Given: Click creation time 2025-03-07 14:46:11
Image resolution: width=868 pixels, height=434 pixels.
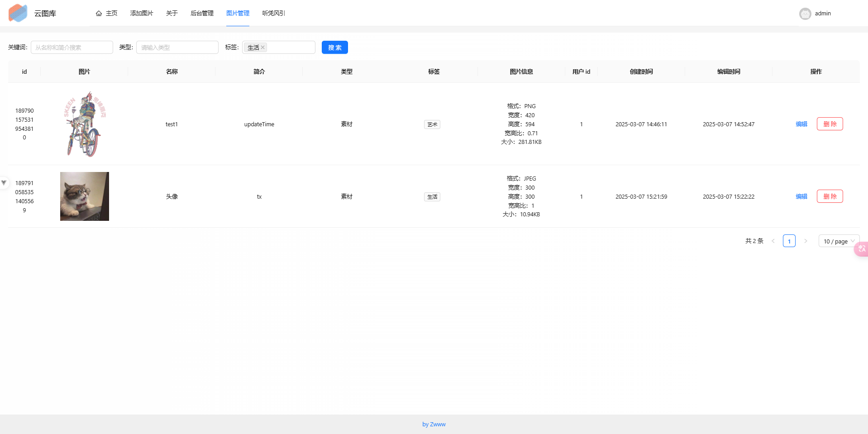Looking at the screenshot, I should point(641,124).
